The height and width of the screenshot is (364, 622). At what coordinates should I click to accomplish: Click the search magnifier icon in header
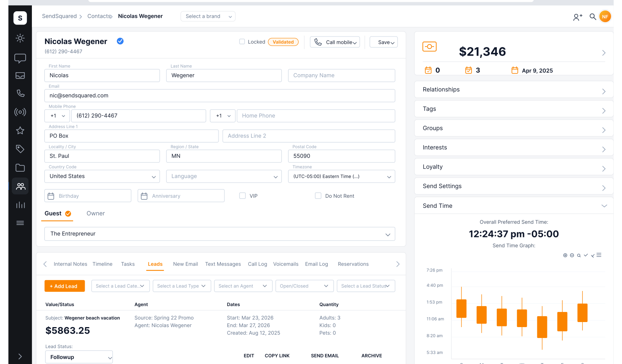[x=593, y=17]
